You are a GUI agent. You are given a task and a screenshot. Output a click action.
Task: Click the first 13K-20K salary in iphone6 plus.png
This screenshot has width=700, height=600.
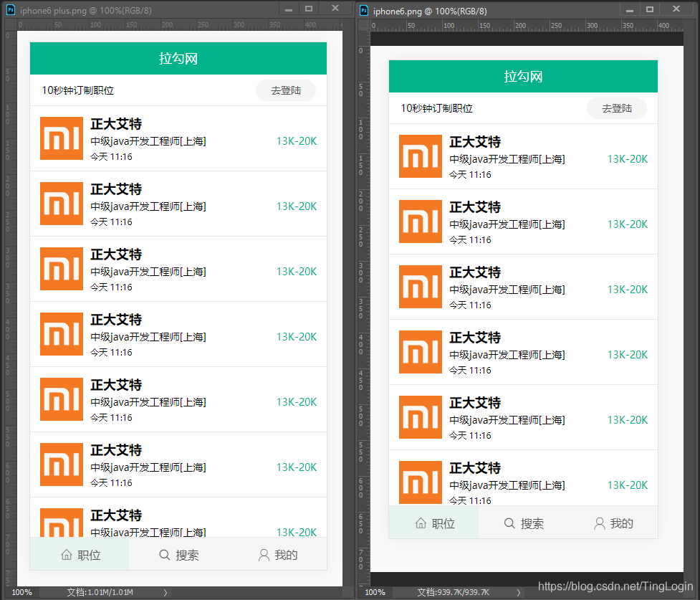(297, 141)
